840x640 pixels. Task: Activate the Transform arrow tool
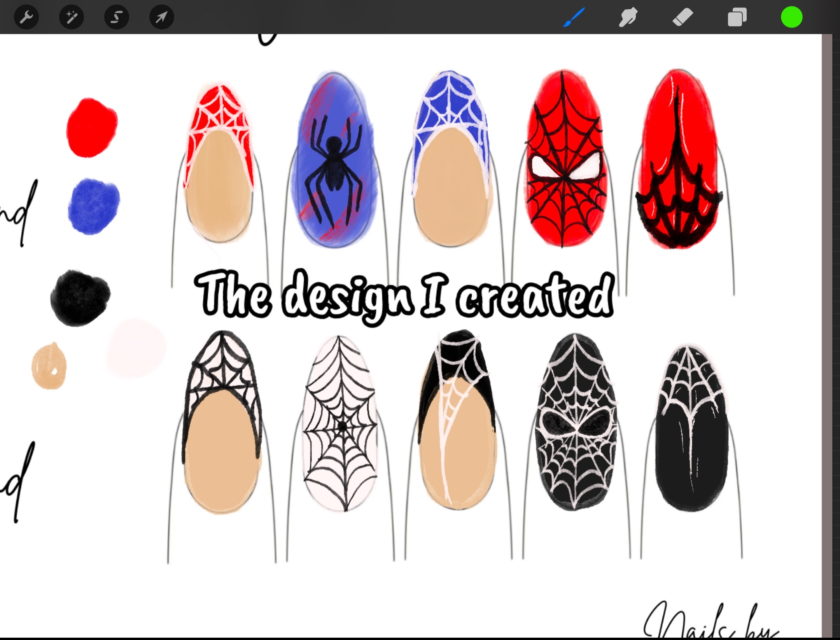click(x=162, y=17)
